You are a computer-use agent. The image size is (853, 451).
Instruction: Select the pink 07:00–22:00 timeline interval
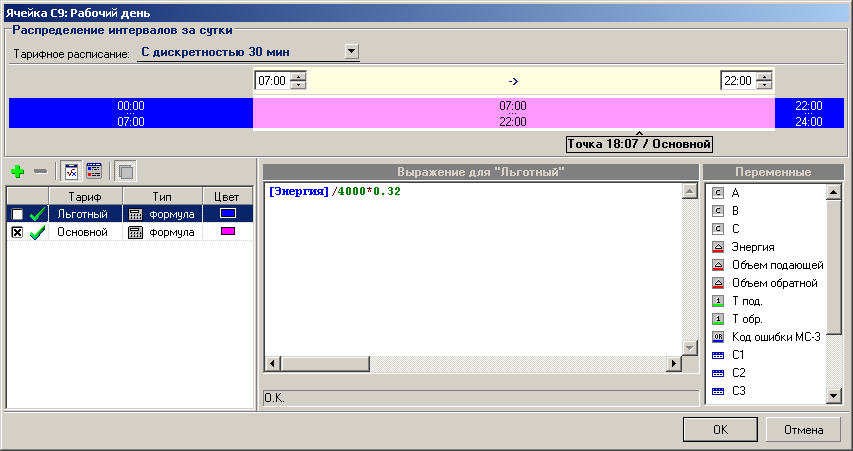point(514,113)
